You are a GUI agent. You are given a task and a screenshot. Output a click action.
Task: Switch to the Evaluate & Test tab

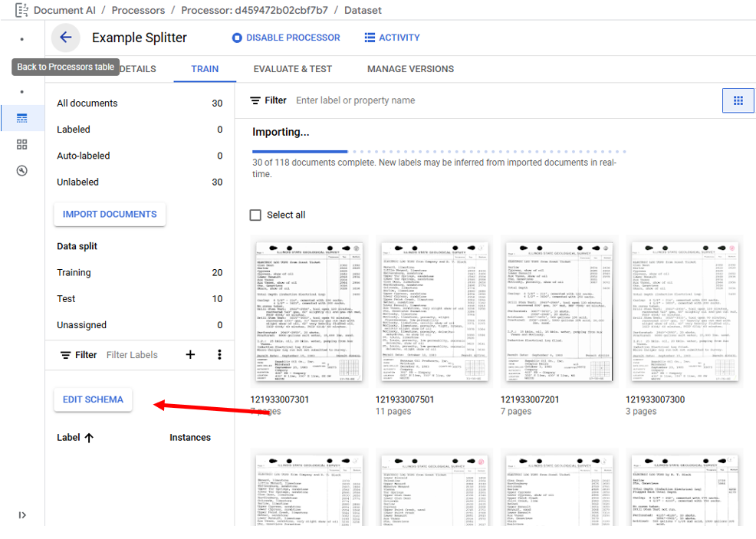292,69
